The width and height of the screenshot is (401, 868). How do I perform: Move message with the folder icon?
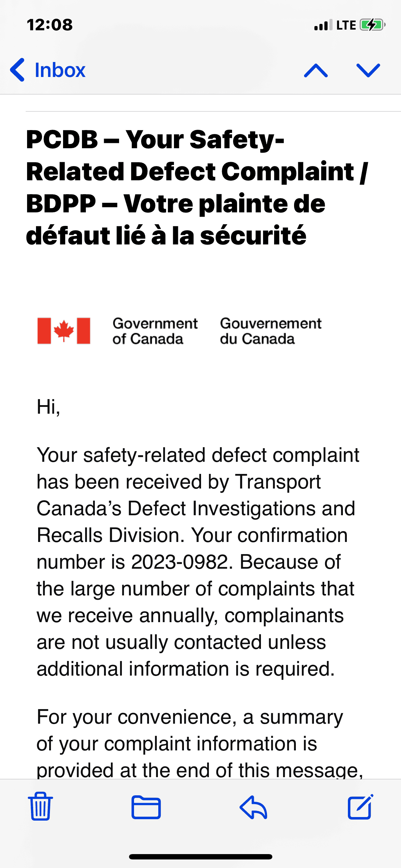[146, 807]
